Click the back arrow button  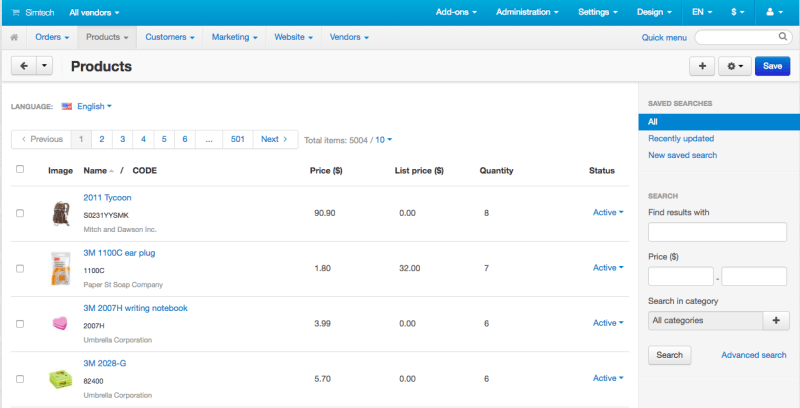pyautogui.click(x=23, y=66)
